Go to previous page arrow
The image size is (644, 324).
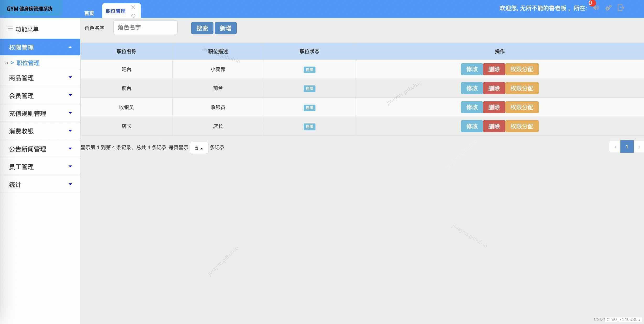pyautogui.click(x=615, y=147)
